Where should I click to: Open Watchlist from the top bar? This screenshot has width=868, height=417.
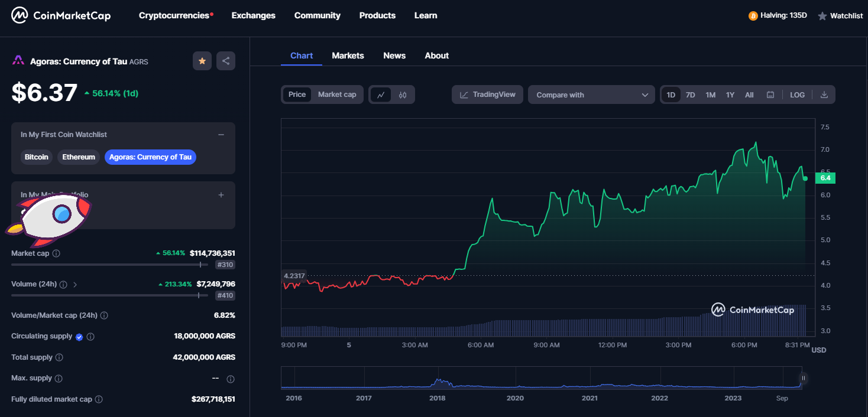(x=840, y=16)
